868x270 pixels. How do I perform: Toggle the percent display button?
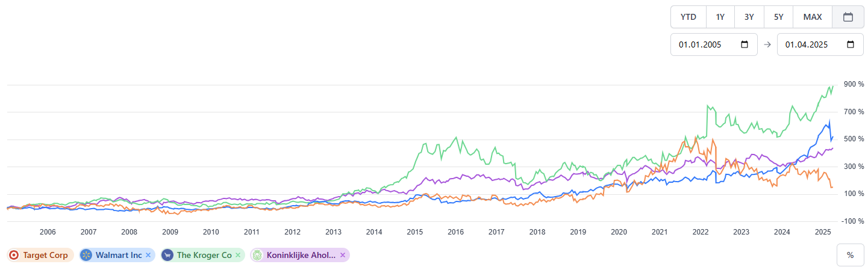pyautogui.click(x=850, y=255)
